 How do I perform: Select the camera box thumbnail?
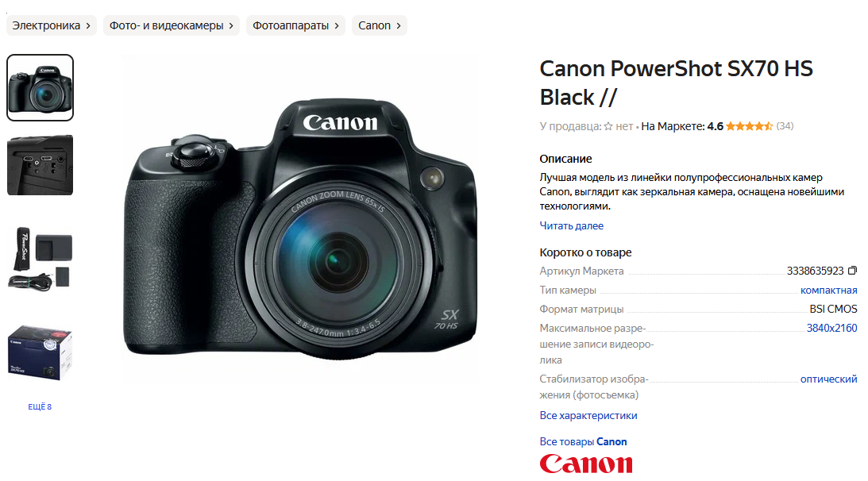click(x=40, y=352)
